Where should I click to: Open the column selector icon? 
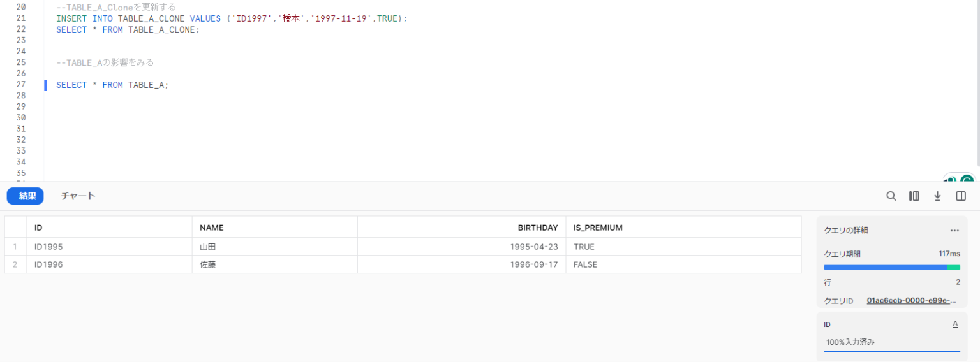pyautogui.click(x=914, y=196)
